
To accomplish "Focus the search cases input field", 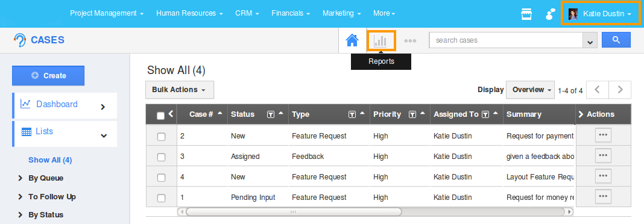I will 506,40.
